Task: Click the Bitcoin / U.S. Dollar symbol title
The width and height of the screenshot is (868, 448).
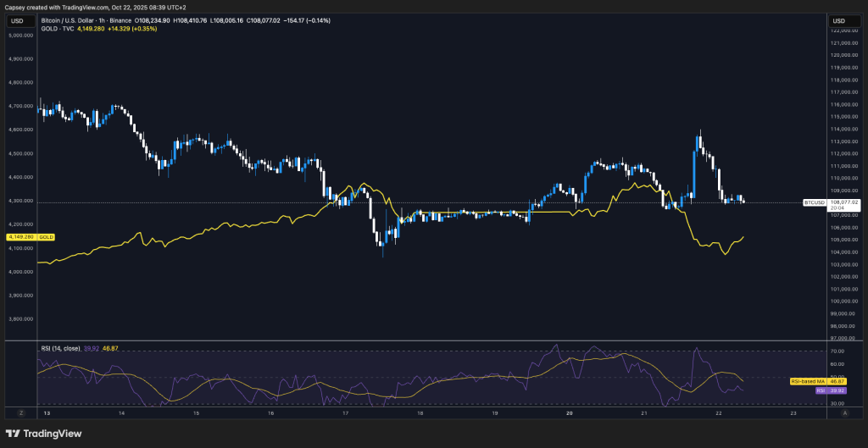Action: click(x=78, y=19)
